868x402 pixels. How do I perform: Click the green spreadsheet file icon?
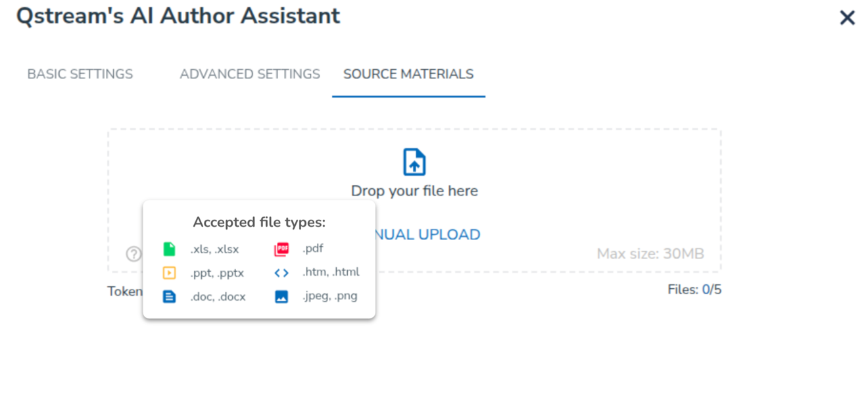click(169, 249)
